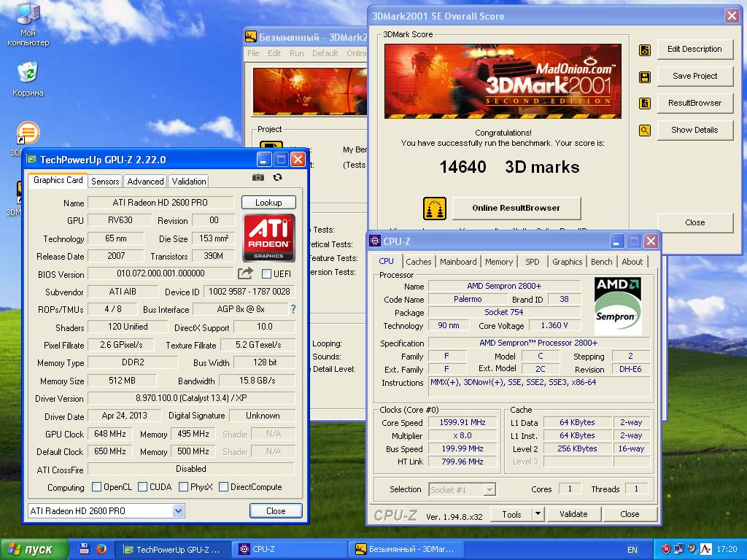The image size is (747, 560).
Task: Open the Socket #1 selection dropdown in CPU-Z
Action: (489, 489)
